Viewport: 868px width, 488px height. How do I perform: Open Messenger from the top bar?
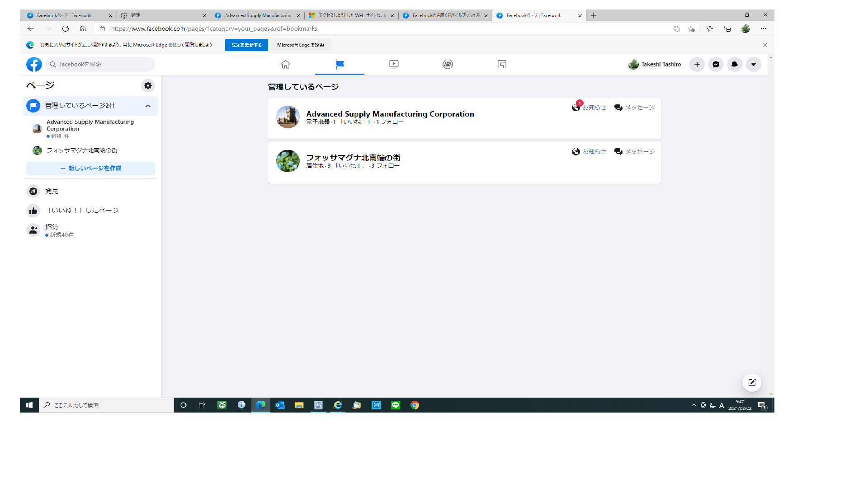point(716,64)
